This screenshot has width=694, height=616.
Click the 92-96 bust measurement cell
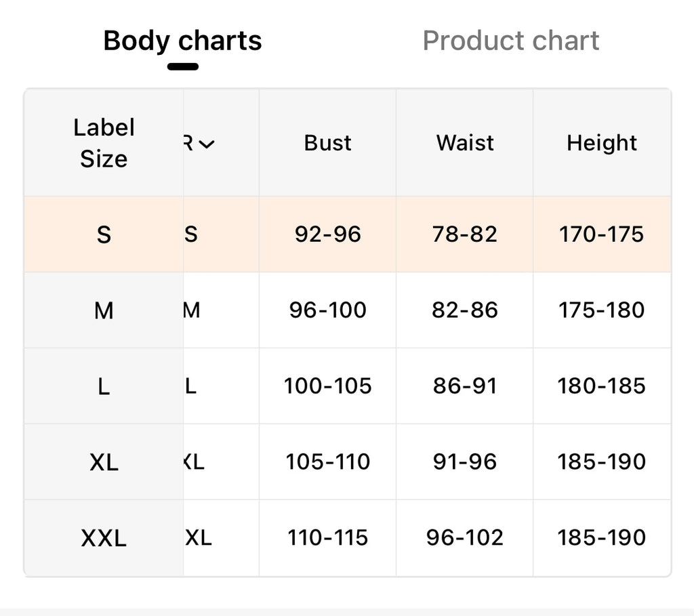327,234
